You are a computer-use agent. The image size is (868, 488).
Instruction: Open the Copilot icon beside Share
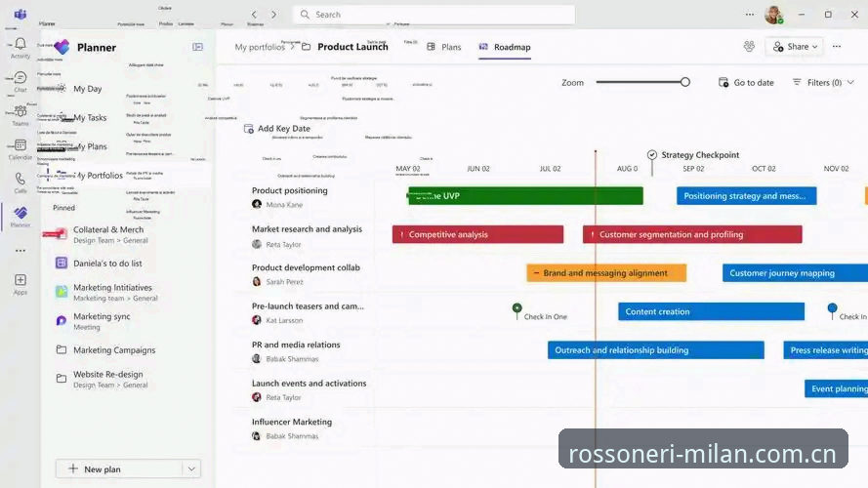coord(749,47)
